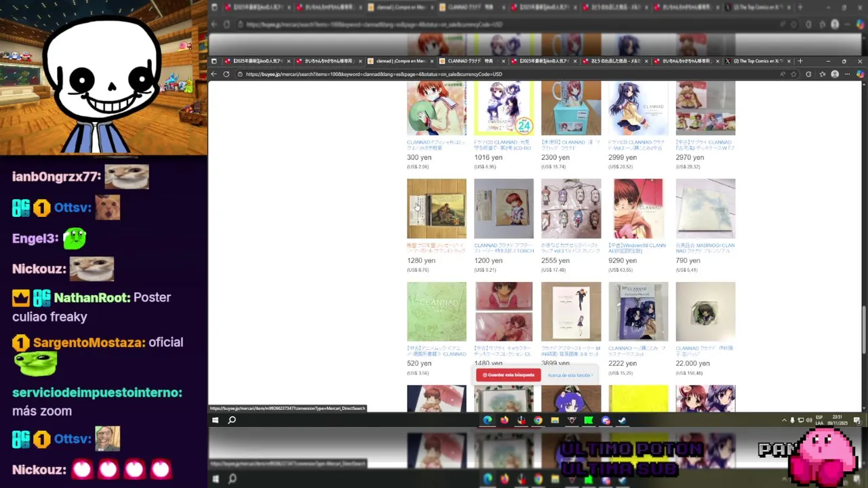Open the 1480 yen item thumbnail
The image size is (868, 488).
coord(504,312)
